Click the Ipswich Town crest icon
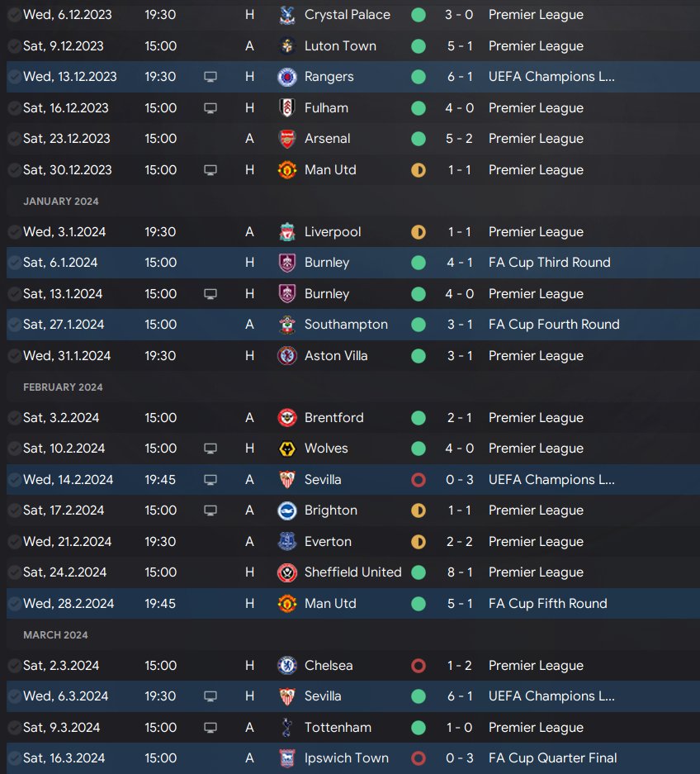The image size is (700, 774). tap(287, 758)
